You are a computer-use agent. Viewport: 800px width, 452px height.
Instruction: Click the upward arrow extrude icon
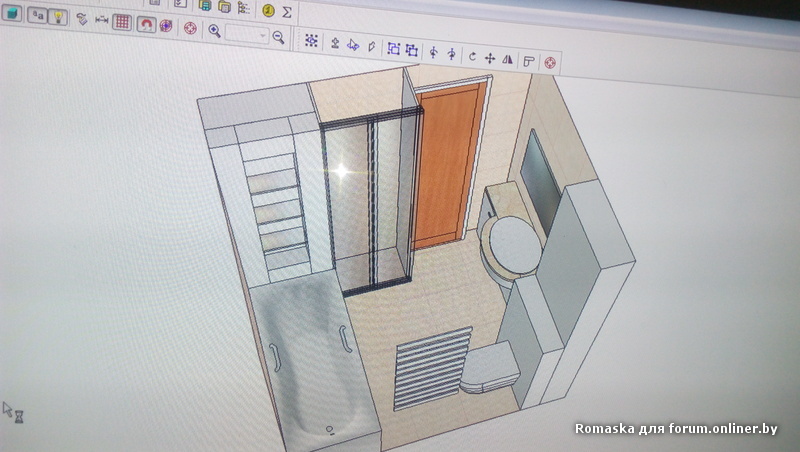[335, 43]
